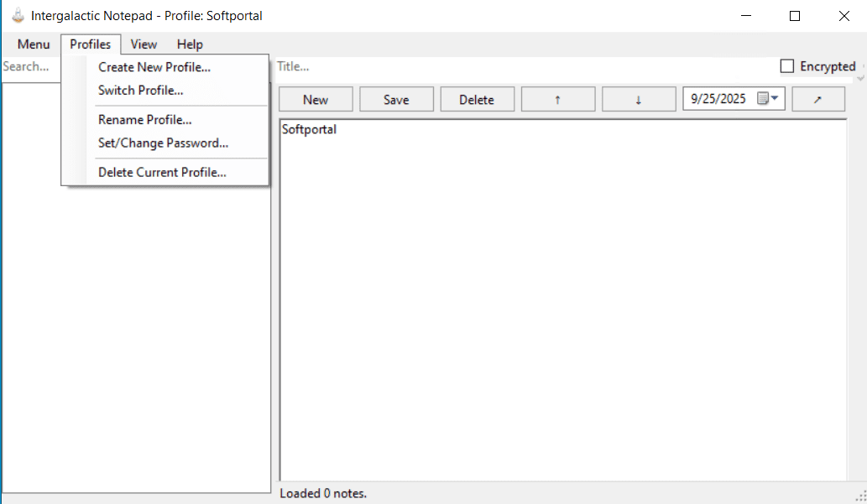Choose Rename Profile... option
The height and width of the screenshot is (504, 867).
pos(145,120)
